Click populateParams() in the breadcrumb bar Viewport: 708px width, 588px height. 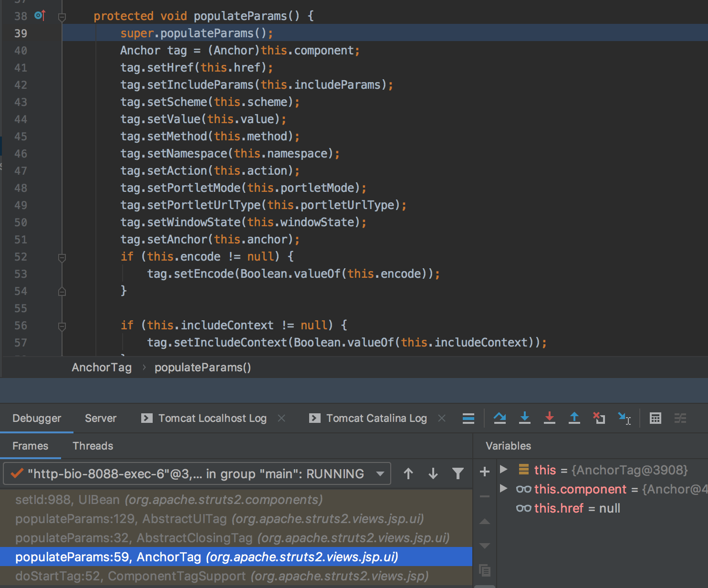point(203,367)
